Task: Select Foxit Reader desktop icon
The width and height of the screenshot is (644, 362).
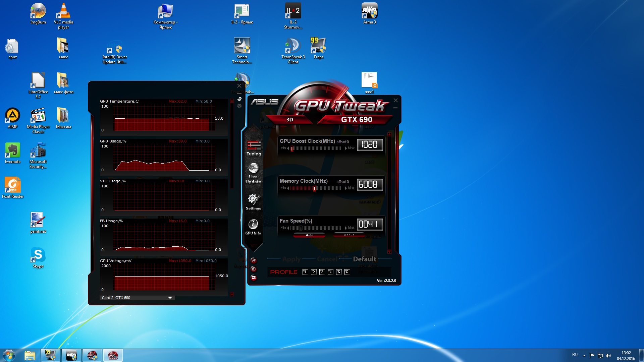Action: pos(13,188)
